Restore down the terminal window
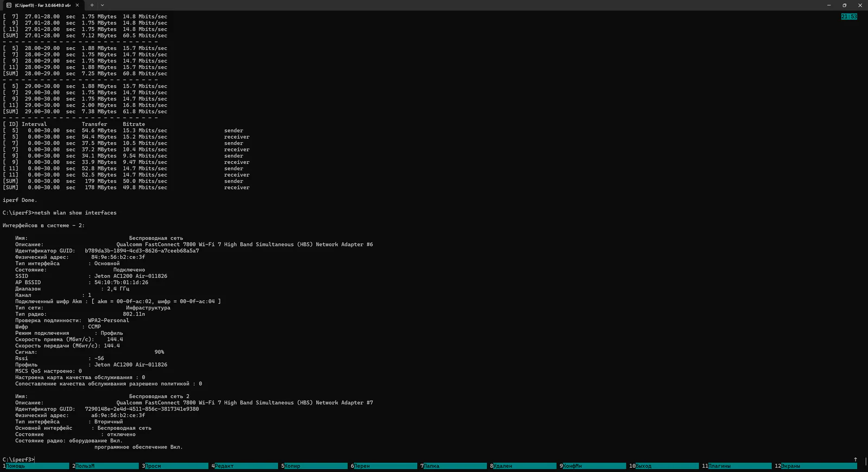 click(844, 5)
